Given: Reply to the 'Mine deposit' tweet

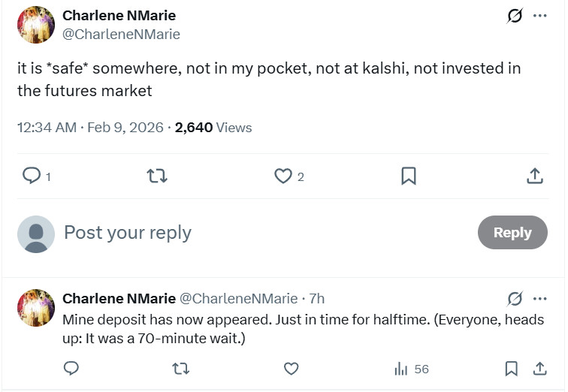Looking at the screenshot, I should click(71, 369).
